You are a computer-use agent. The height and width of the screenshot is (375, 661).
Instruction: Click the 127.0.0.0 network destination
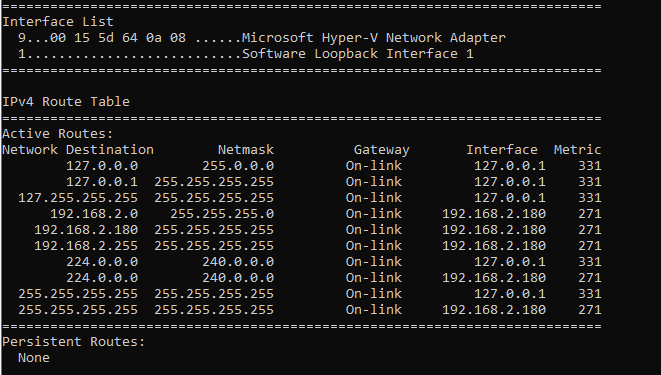point(102,166)
